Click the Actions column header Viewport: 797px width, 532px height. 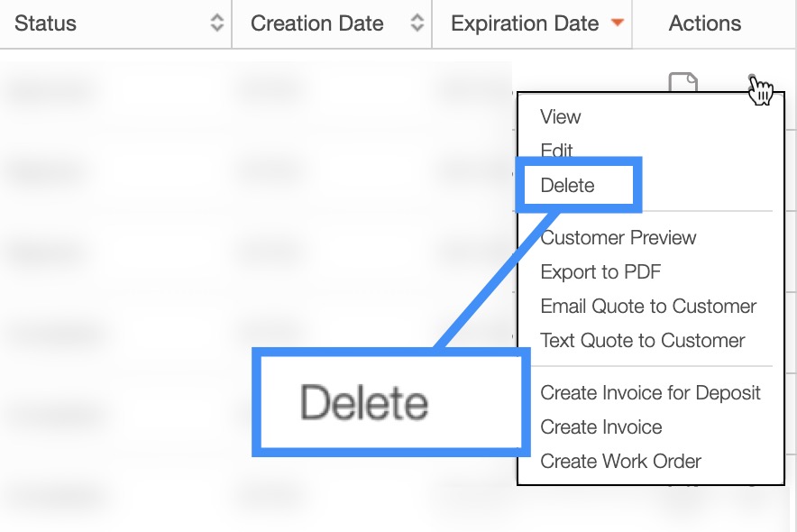[x=705, y=24]
